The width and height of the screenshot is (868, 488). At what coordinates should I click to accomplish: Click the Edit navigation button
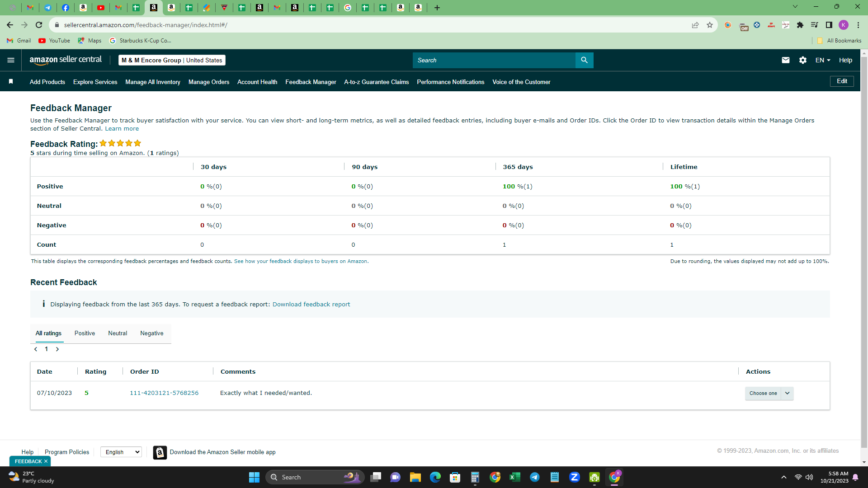tap(842, 81)
